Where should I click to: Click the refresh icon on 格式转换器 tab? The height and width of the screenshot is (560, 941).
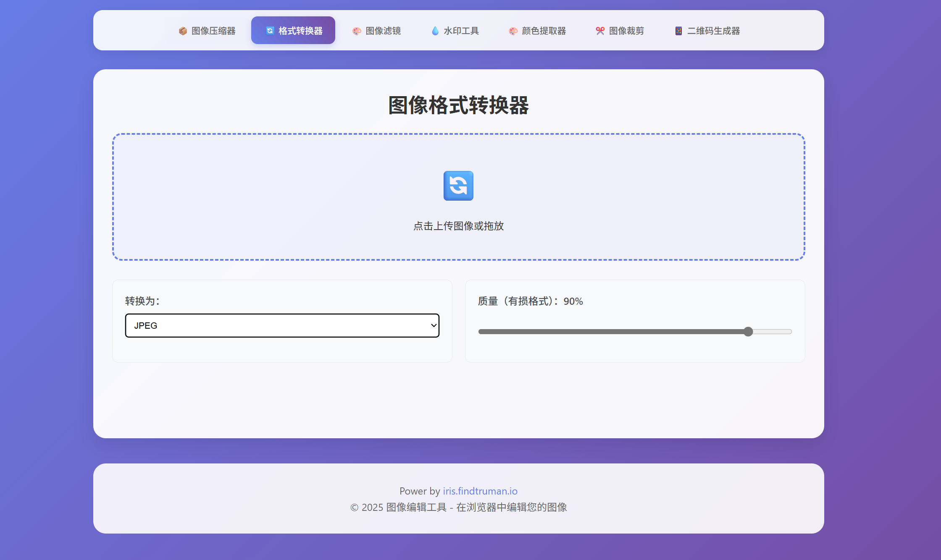coord(270,31)
